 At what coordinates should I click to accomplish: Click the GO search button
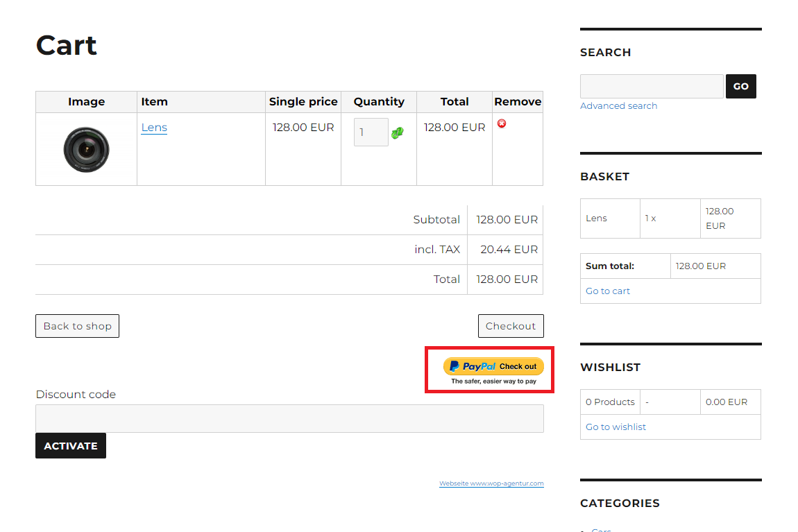741,87
